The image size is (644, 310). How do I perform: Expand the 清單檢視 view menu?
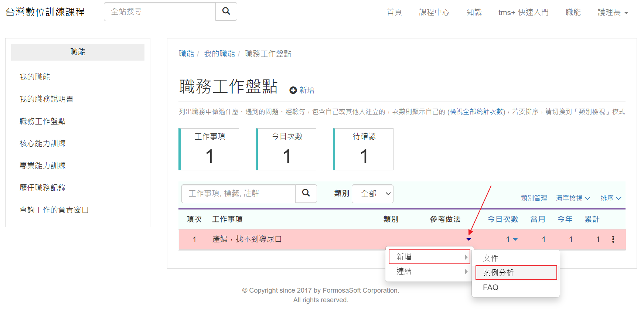[573, 198]
